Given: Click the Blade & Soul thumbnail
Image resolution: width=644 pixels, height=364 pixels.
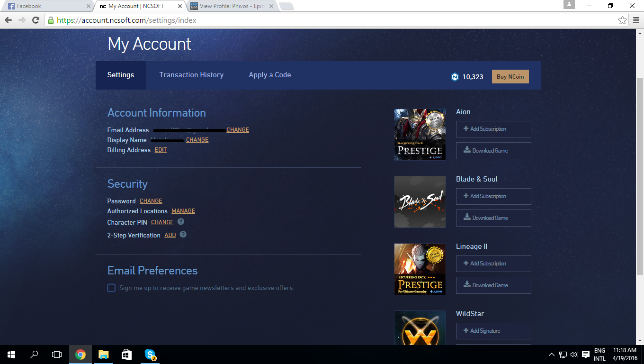Looking at the screenshot, I should pos(420,202).
